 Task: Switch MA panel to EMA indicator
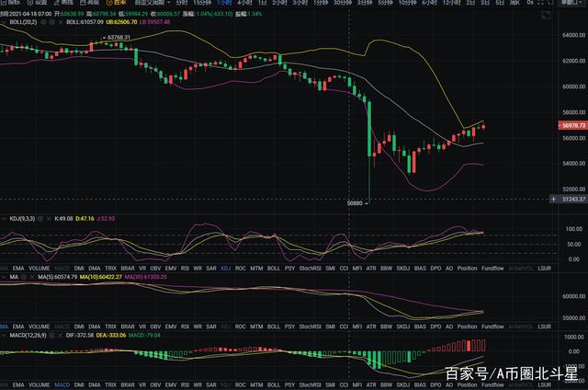pos(18,327)
